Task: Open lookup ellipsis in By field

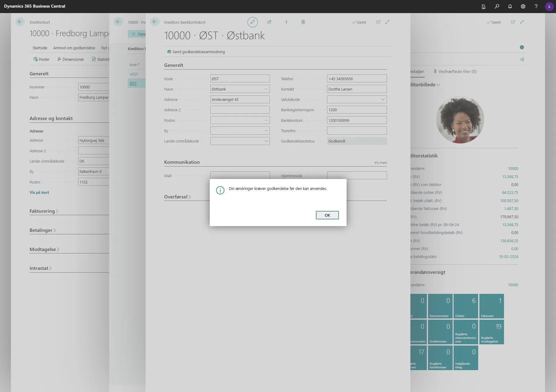Action: [266, 131]
